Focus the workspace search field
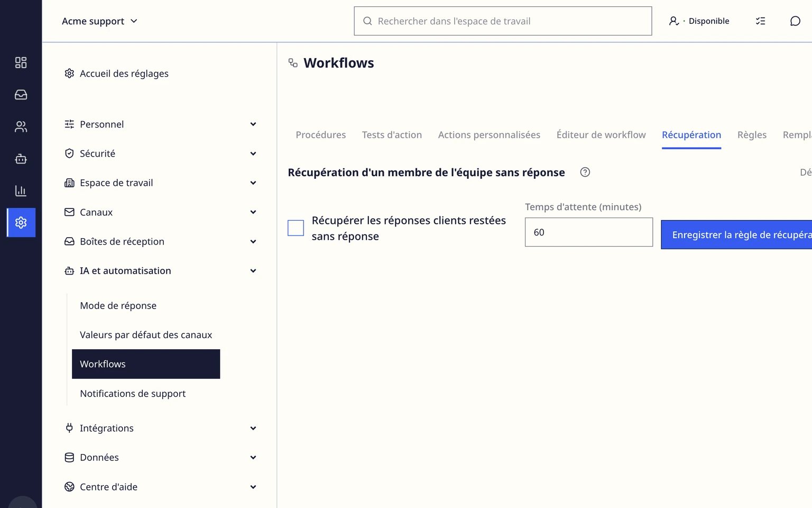Image resolution: width=812 pixels, height=508 pixels. [503, 21]
